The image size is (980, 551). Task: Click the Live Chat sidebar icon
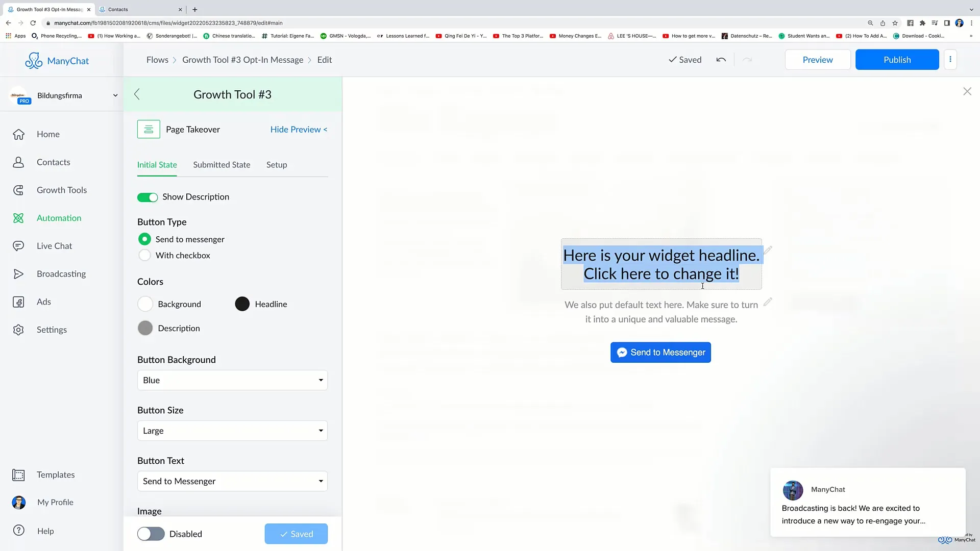(x=18, y=245)
